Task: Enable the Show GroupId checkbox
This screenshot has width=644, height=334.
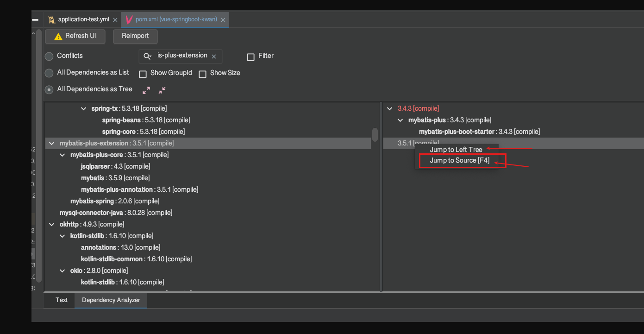Action: pyautogui.click(x=143, y=74)
